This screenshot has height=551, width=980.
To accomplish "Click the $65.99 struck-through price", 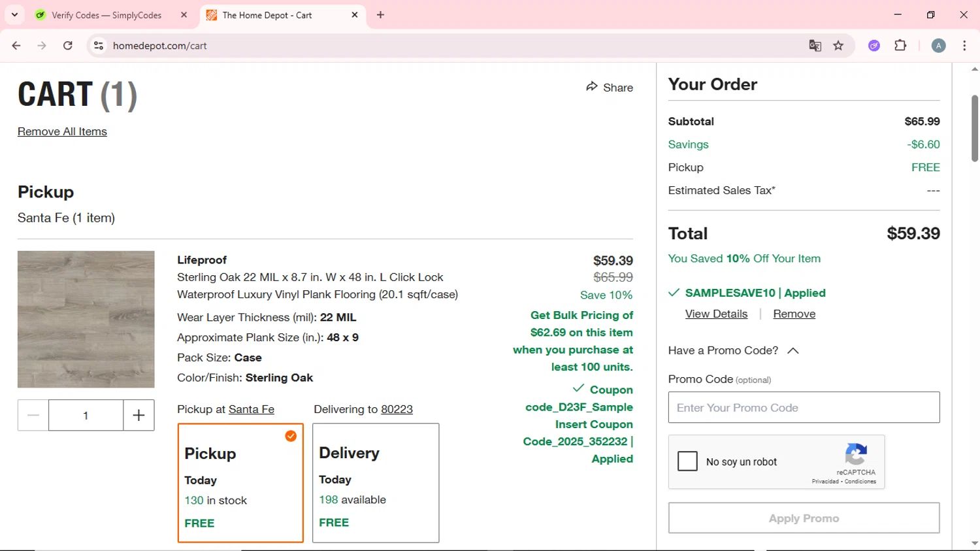I will click(613, 277).
